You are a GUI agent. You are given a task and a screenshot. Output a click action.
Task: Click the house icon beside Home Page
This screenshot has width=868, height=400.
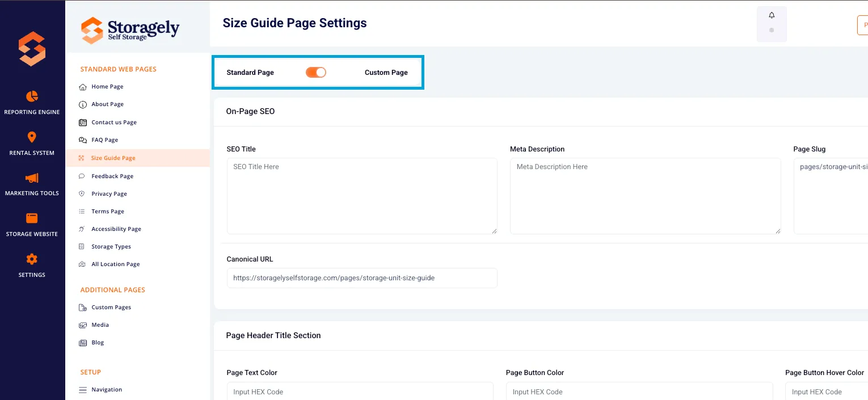point(83,87)
